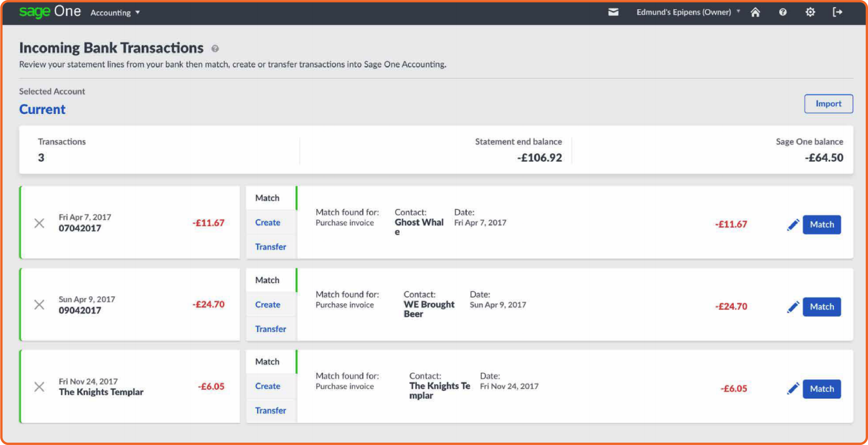868x445 pixels.
Task: Click the Sage One logo
Action: click(x=50, y=12)
